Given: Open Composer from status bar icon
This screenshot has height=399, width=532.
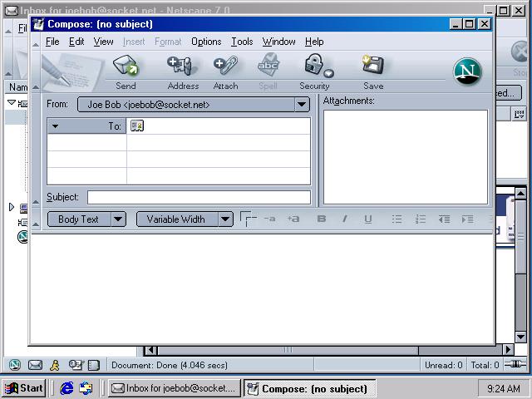Looking at the screenshot, I should click(x=76, y=365).
